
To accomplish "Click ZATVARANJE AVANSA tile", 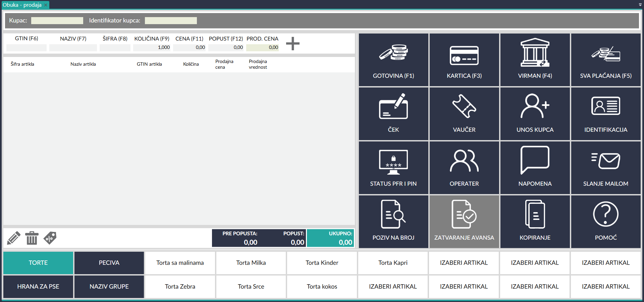I will [x=464, y=222].
